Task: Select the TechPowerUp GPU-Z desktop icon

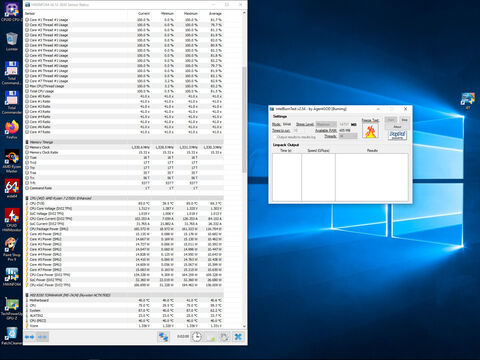Action: click(x=12, y=309)
